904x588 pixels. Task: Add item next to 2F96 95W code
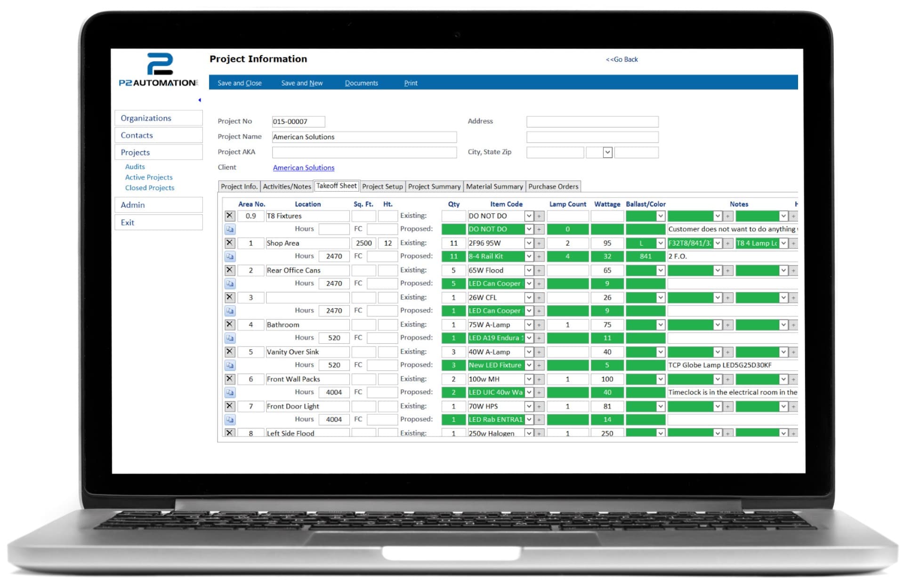[540, 243]
